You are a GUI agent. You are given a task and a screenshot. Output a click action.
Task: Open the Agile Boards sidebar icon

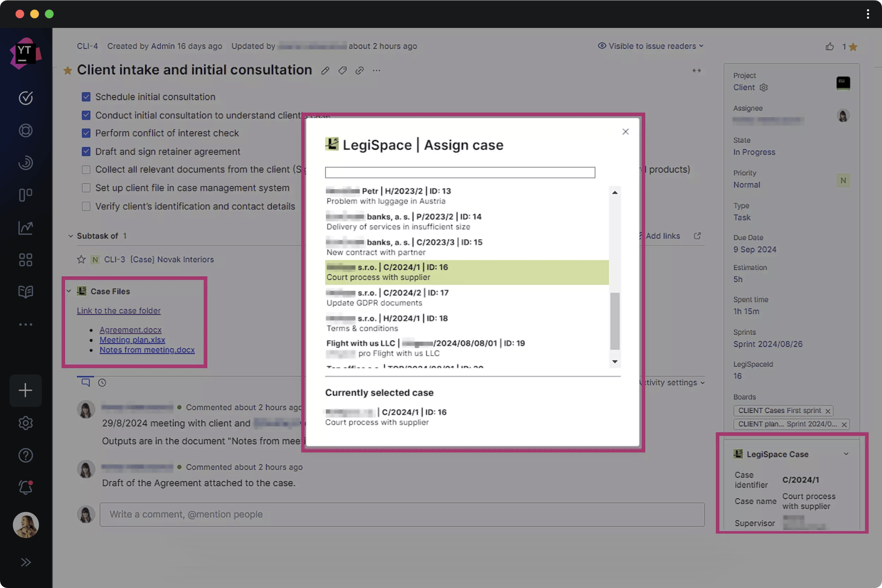click(x=25, y=195)
